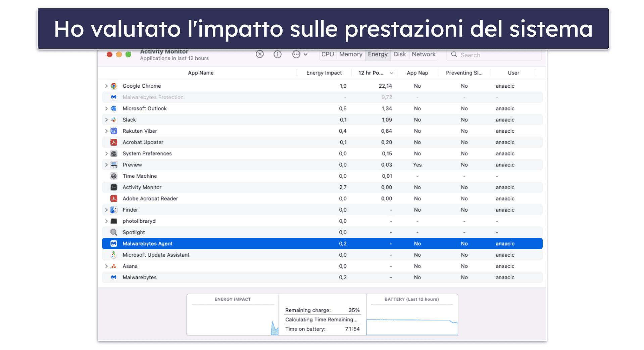Click the Remaining charge 35% value
Screen dimensions: 644x350
coord(354,310)
